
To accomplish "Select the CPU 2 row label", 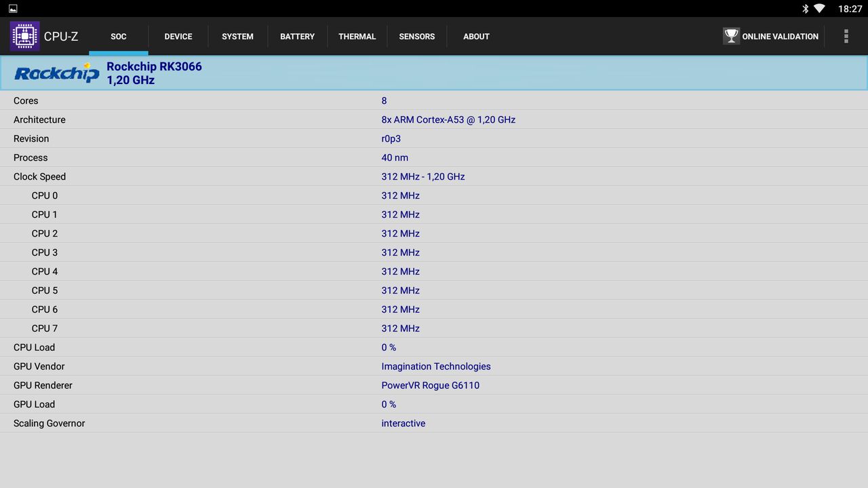I will 45,233.
